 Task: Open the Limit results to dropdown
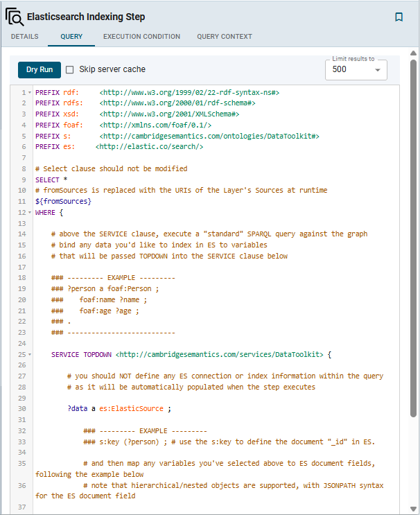click(356, 69)
